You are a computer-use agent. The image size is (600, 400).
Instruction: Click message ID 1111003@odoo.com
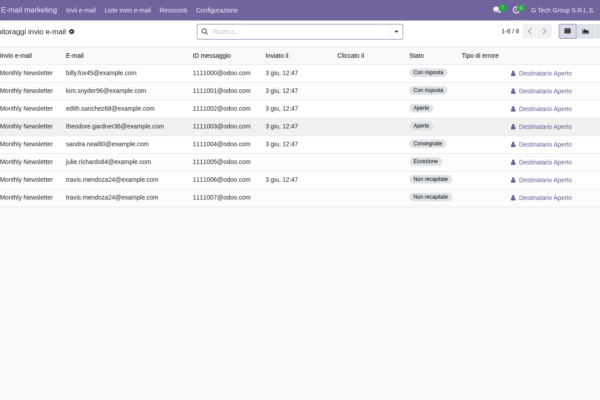coord(222,126)
